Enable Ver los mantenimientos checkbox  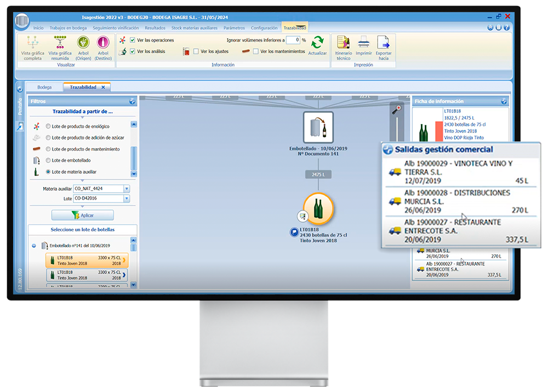(x=256, y=52)
